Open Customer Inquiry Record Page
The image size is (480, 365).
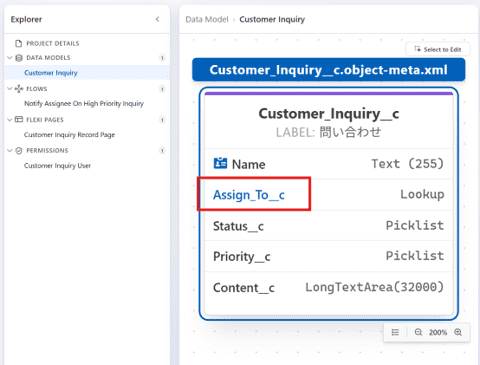[69, 135]
